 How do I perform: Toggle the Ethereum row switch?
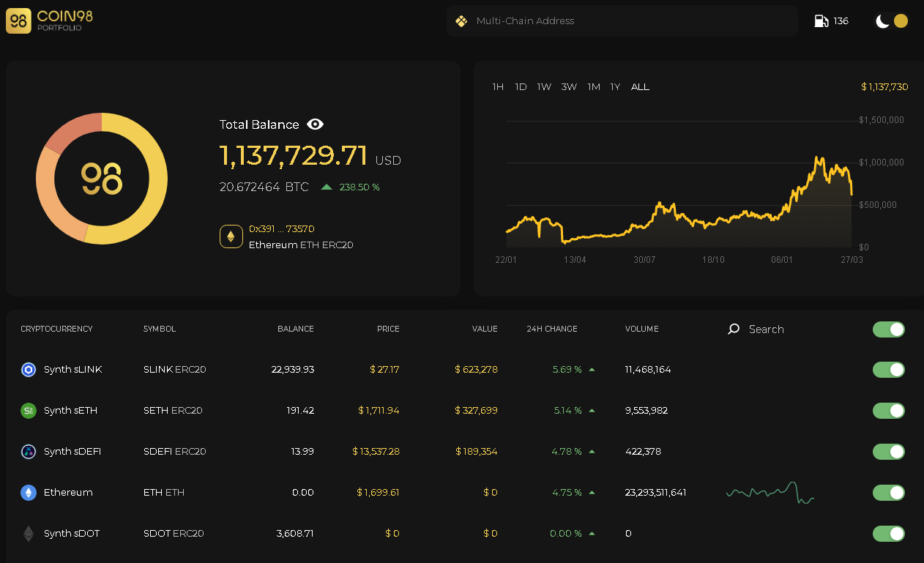pos(889,493)
